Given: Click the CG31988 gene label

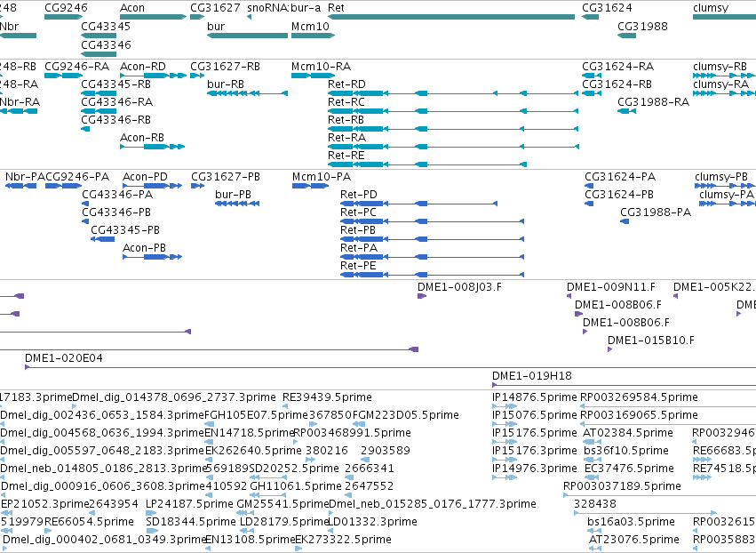Looking at the screenshot, I should pos(642,26).
